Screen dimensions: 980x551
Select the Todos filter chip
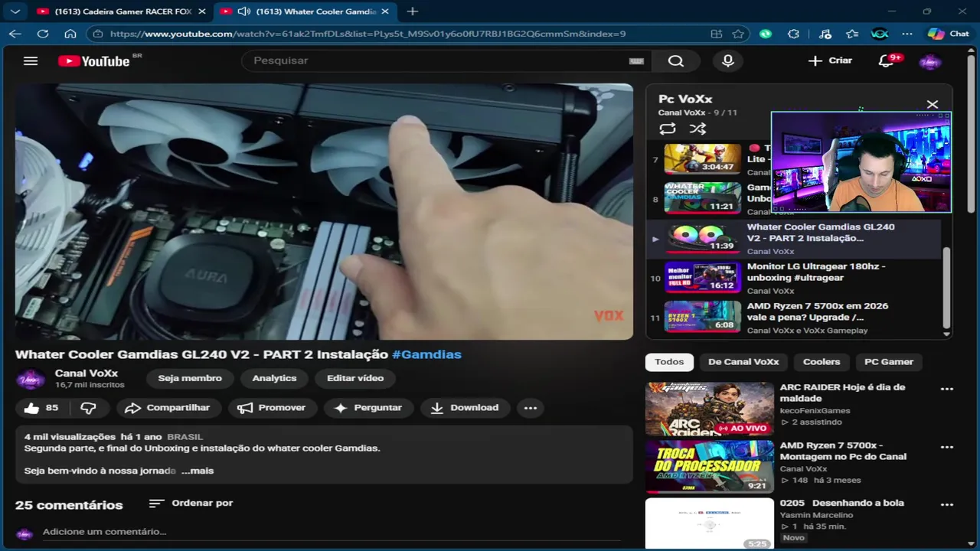(669, 362)
